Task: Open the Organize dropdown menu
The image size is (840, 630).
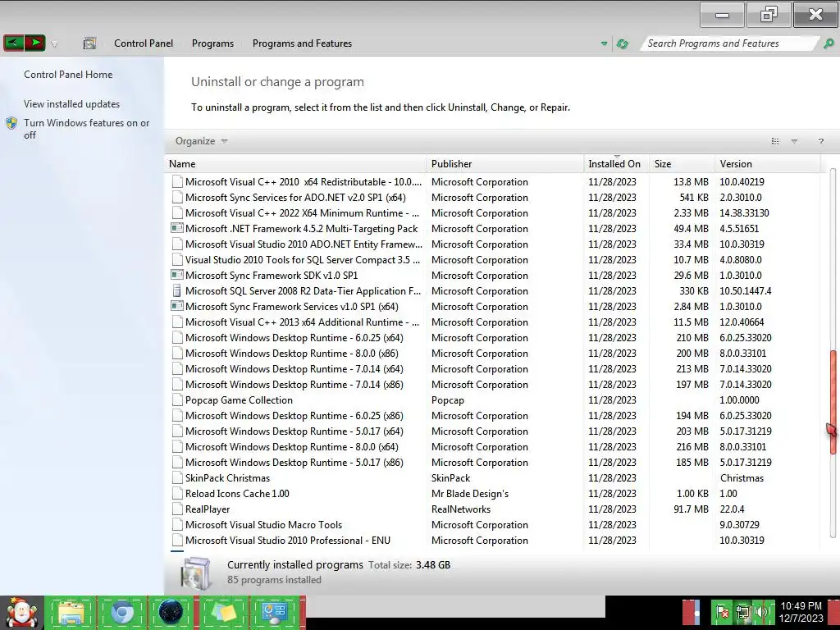Action: [x=201, y=141]
